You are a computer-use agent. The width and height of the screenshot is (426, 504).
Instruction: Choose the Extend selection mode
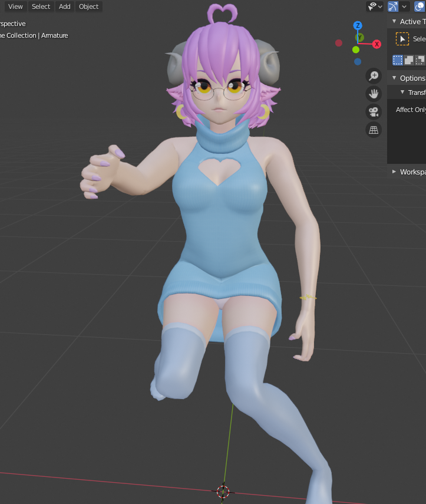(409, 60)
